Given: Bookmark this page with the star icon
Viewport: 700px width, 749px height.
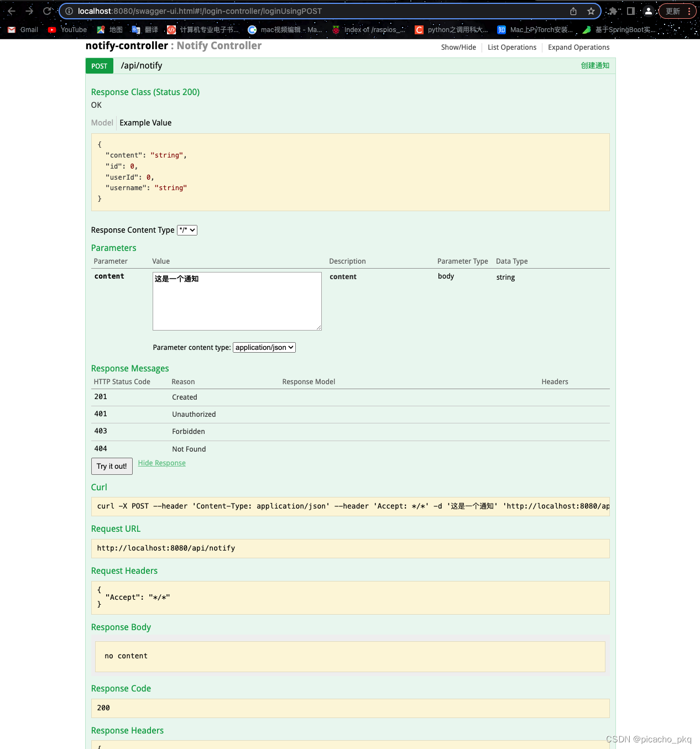Looking at the screenshot, I should [x=591, y=11].
